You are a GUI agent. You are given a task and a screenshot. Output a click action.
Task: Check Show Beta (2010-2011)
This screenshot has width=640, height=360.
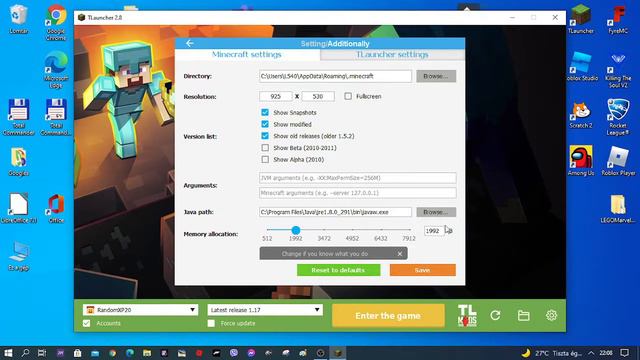click(265, 148)
